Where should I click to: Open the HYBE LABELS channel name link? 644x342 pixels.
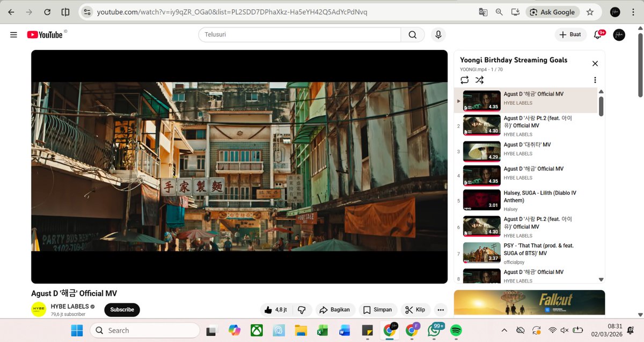(69, 307)
